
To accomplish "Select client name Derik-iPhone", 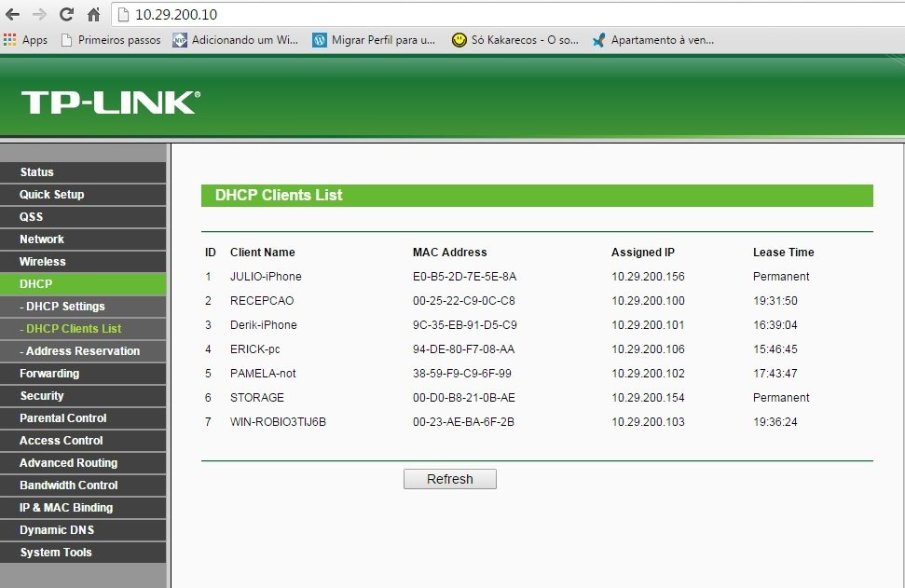I will click(x=263, y=325).
